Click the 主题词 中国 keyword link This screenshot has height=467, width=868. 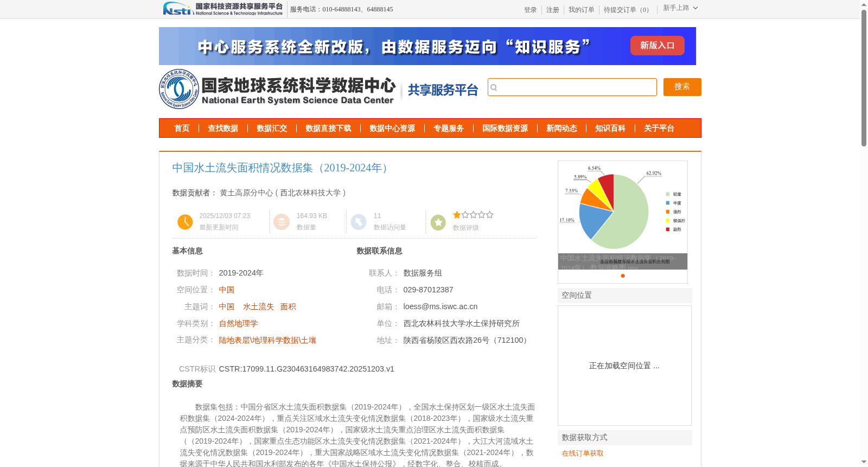click(227, 307)
